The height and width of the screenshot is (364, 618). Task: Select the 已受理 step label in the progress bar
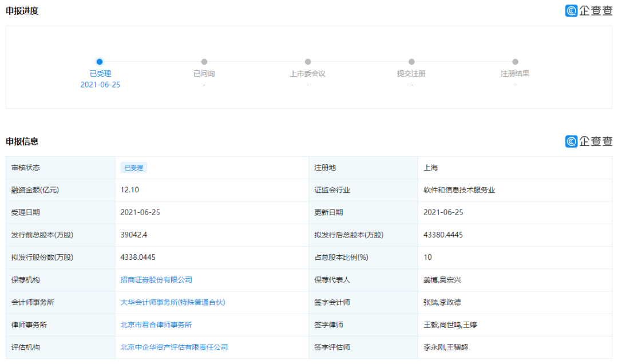pos(100,73)
